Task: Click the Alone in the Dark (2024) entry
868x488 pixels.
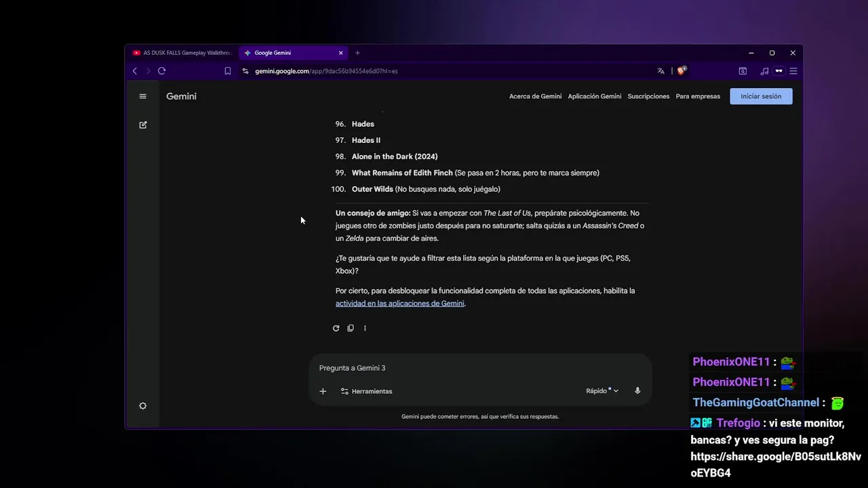Action: pyautogui.click(x=395, y=157)
